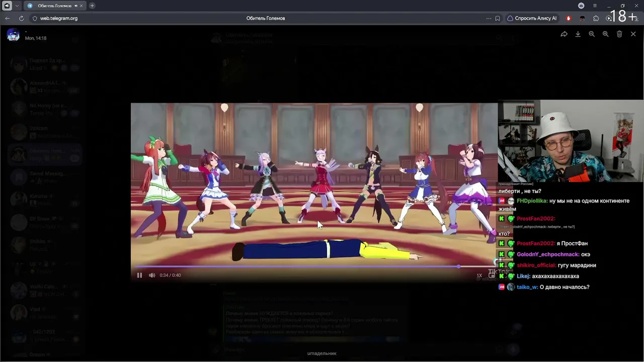Click the chat message "гугу марадини"
Screen dimensions: 644x362
click(x=577, y=265)
